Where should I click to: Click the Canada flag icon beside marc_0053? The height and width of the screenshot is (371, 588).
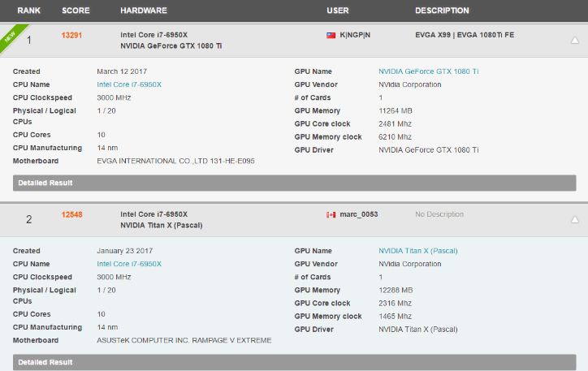tap(331, 215)
